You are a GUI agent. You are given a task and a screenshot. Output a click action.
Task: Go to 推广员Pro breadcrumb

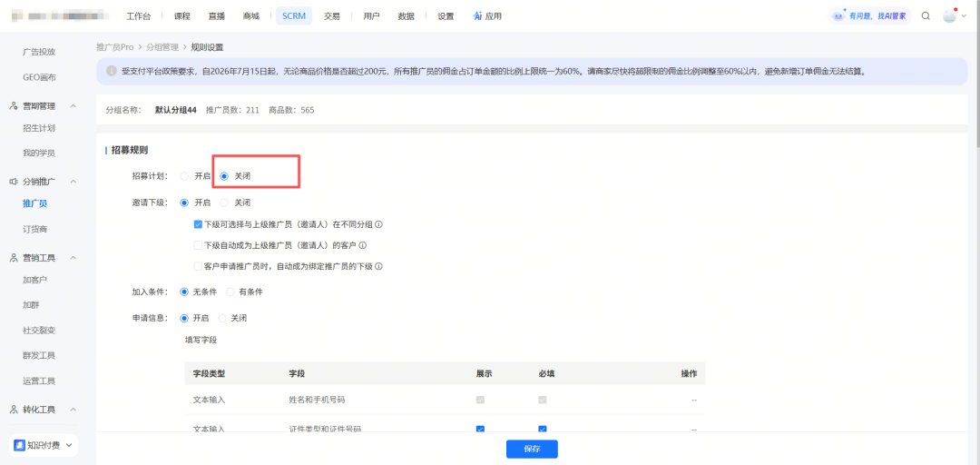pyautogui.click(x=115, y=47)
